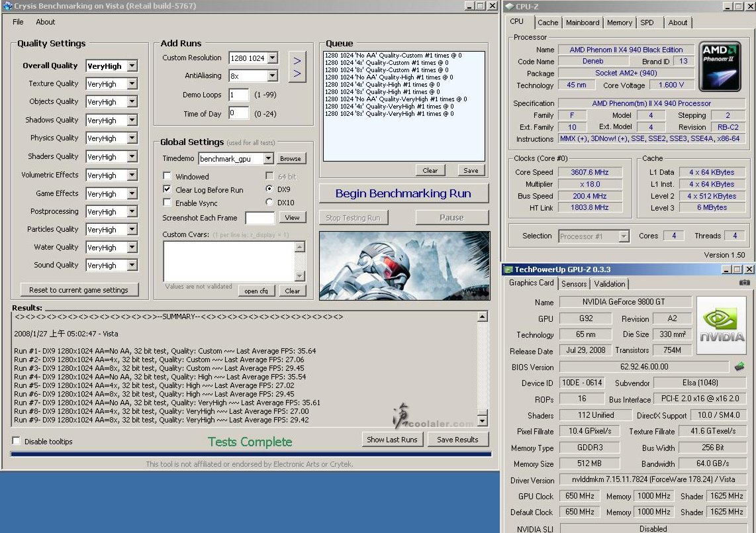Open the Sound Quality dropdown
The height and width of the screenshot is (533, 756).
pos(132,265)
